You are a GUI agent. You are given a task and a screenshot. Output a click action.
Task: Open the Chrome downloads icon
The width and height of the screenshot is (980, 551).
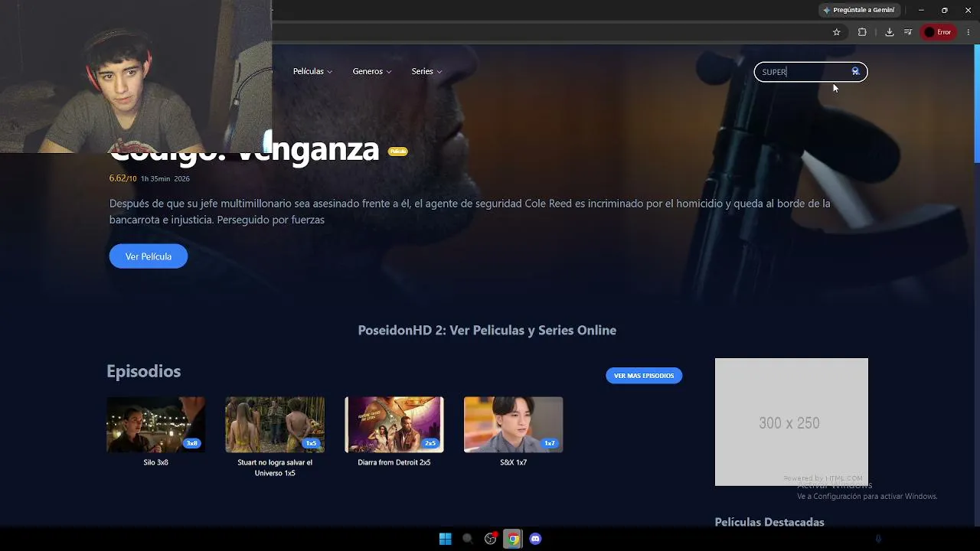pos(889,32)
